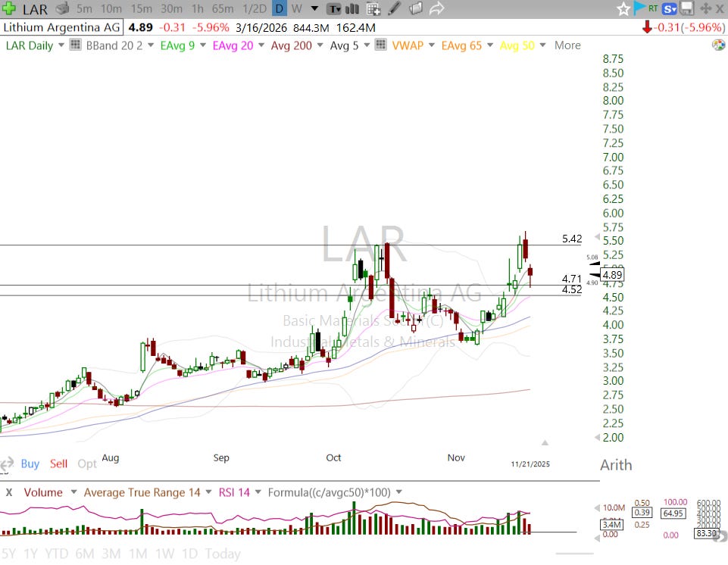The width and height of the screenshot is (728, 565).
Task: Click the star favorite icon
Action: [623, 9]
